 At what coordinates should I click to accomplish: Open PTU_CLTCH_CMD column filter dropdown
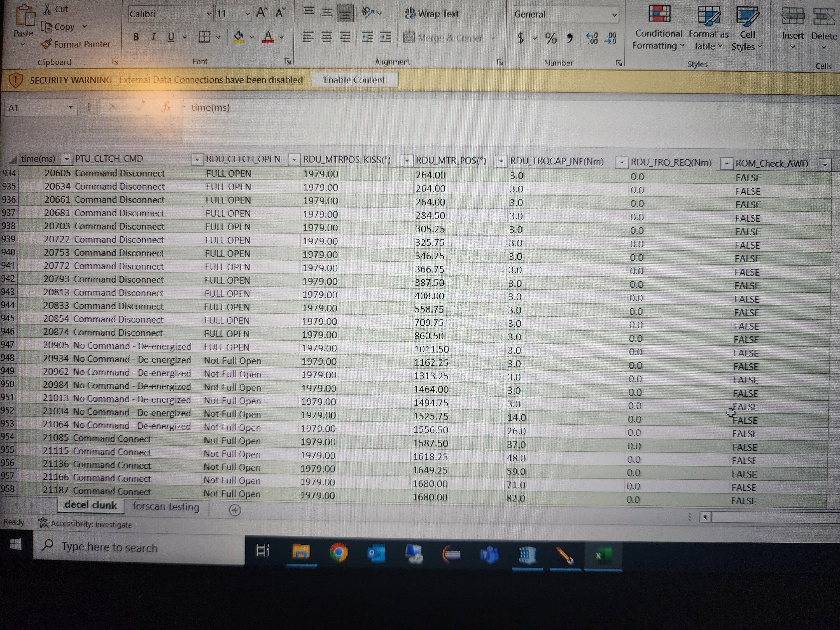[x=197, y=160]
